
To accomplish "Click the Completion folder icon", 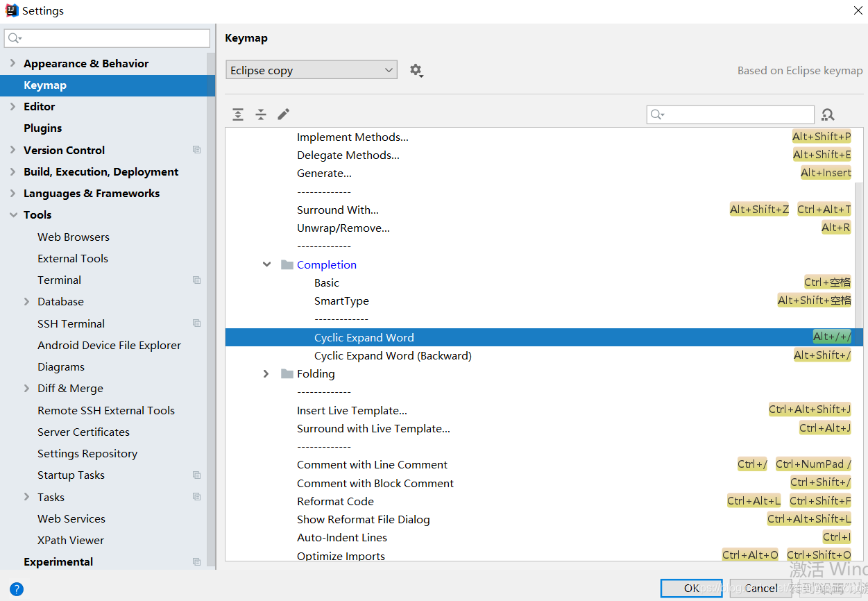I will click(x=287, y=264).
